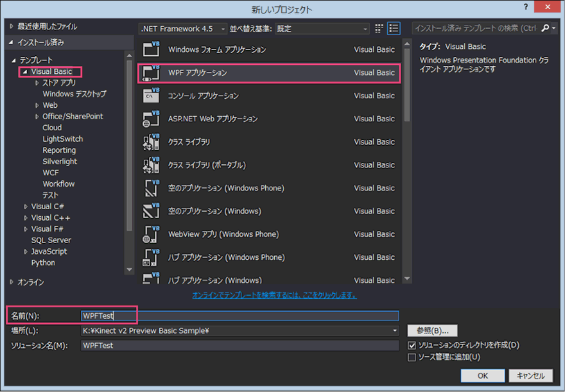Collapse the Visual Basic tree node
The width and height of the screenshot is (565, 392).
click(25, 72)
